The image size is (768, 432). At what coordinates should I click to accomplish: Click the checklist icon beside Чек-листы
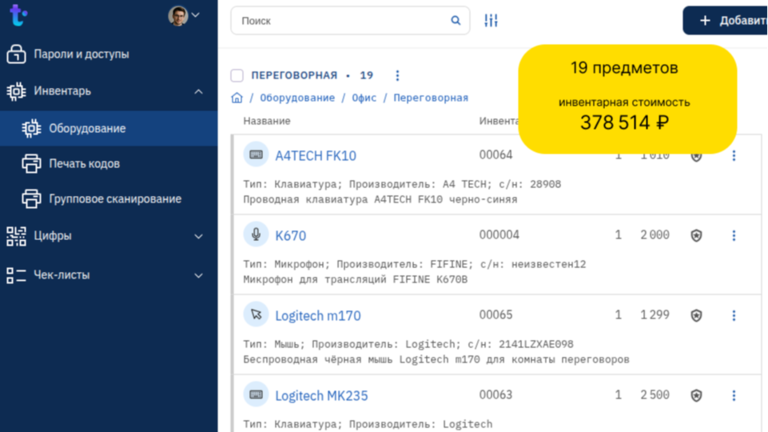click(x=16, y=275)
